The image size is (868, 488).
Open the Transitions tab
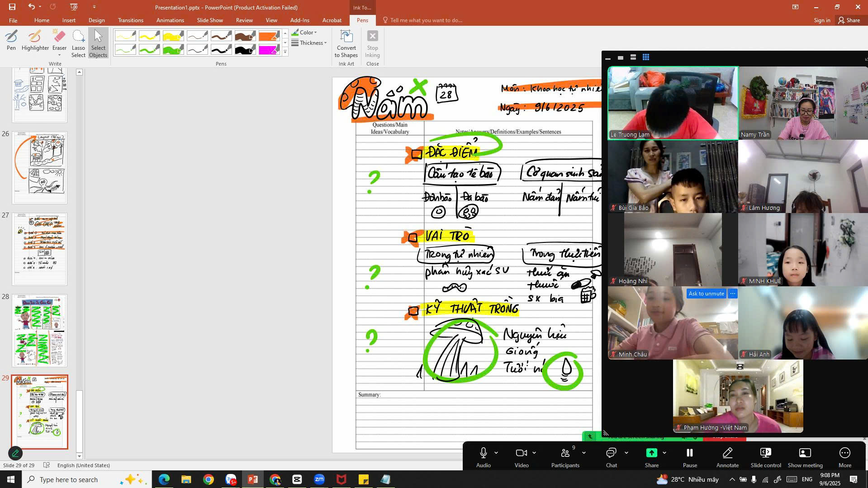130,20
